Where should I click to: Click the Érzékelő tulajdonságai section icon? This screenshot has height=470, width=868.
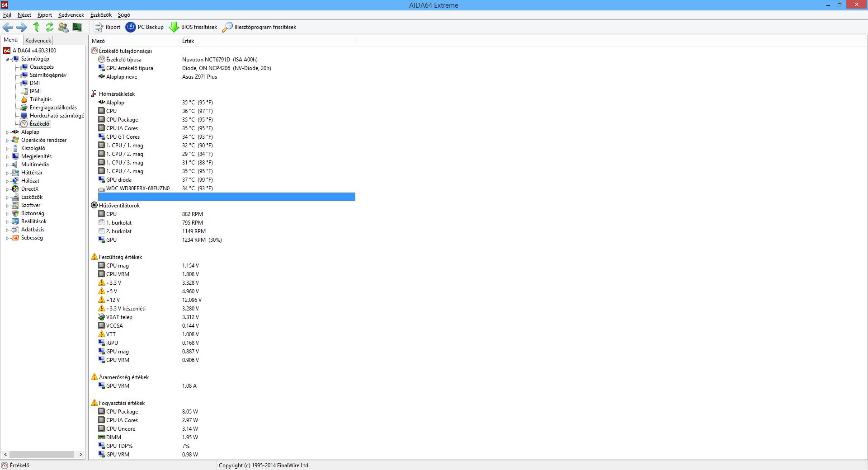point(94,51)
